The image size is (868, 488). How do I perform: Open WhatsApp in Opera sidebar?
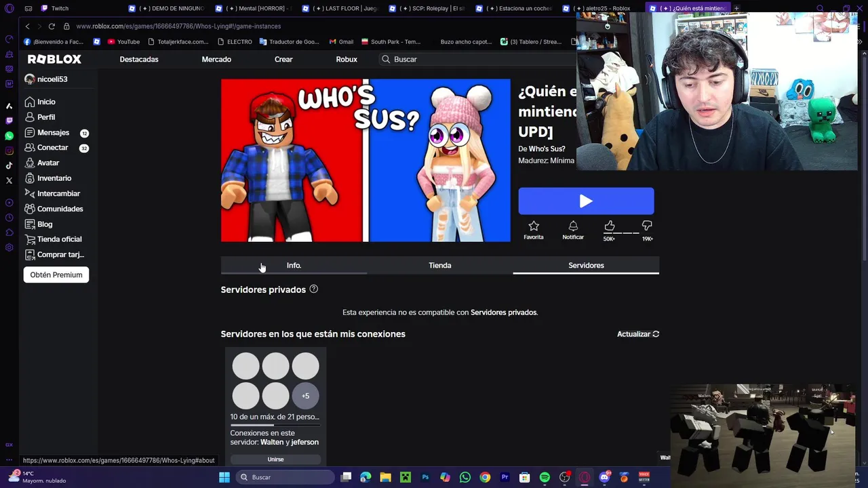9,136
